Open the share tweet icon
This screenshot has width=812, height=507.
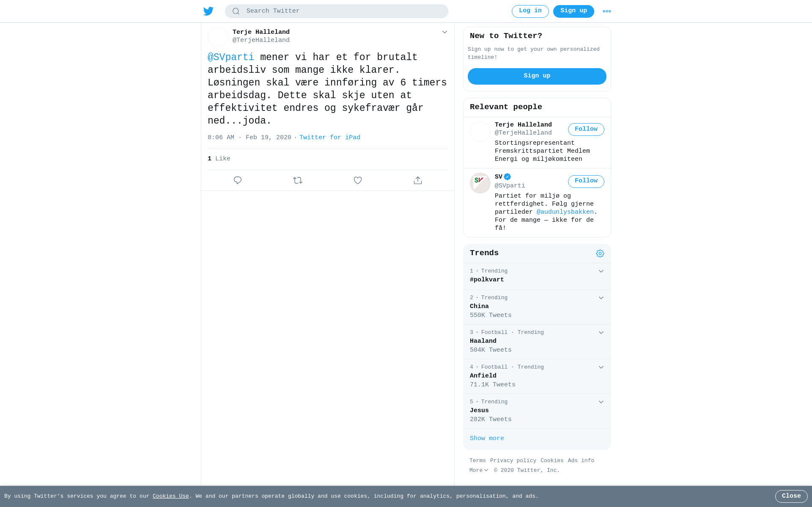coord(418,180)
